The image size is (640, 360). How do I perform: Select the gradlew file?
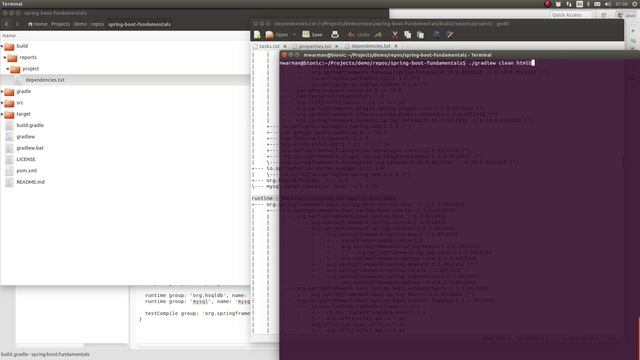click(x=25, y=137)
